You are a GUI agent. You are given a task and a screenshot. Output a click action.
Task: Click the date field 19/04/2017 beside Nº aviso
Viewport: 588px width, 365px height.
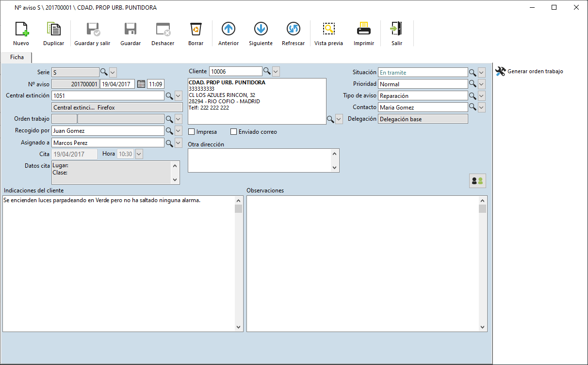click(x=117, y=84)
